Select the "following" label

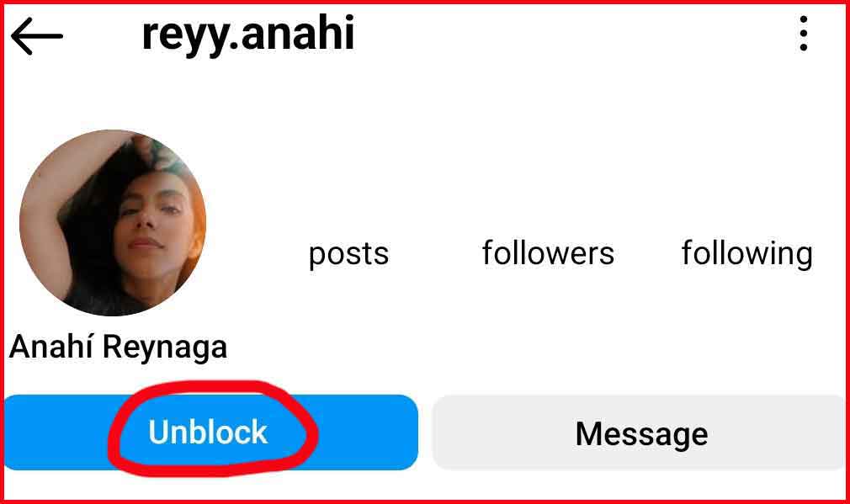747,253
